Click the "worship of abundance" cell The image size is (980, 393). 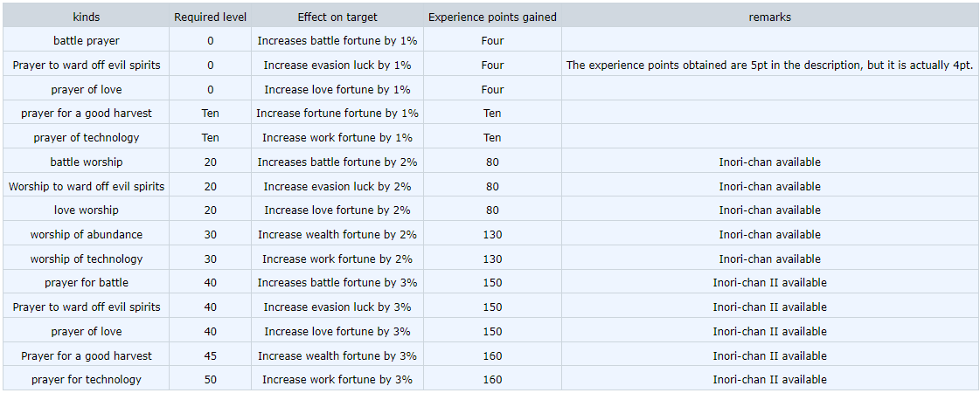(x=86, y=234)
